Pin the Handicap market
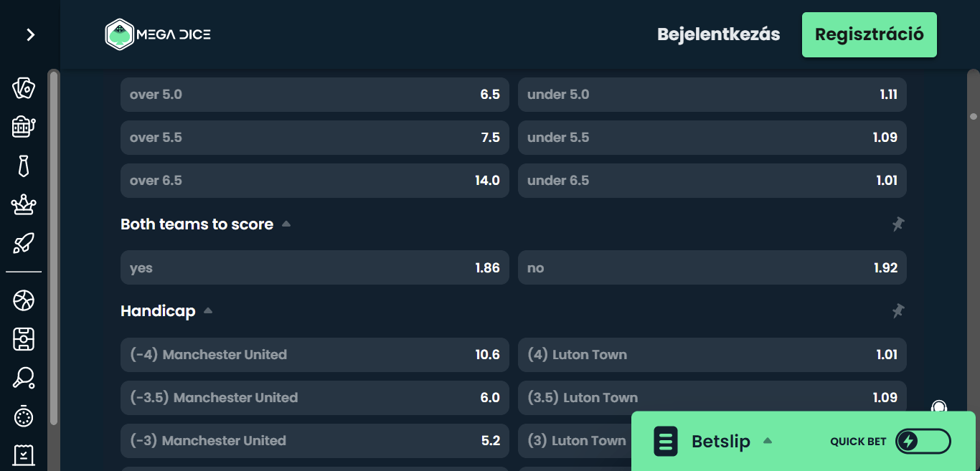The height and width of the screenshot is (471, 980). pyautogui.click(x=897, y=311)
